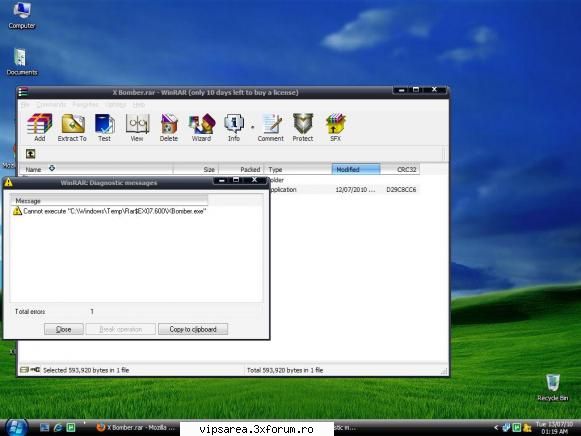Sort file list by Size column
This screenshot has width=581, height=436.
pos(196,169)
